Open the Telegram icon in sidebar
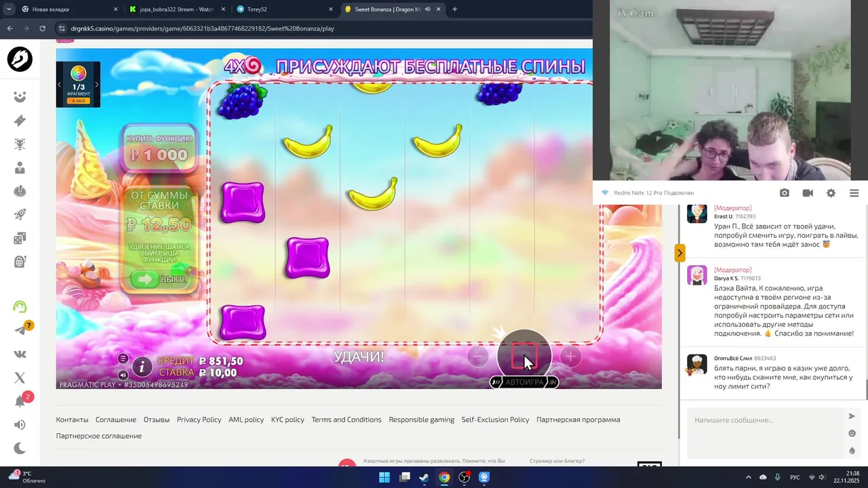The height and width of the screenshot is (488, 868). coord(20,331)
